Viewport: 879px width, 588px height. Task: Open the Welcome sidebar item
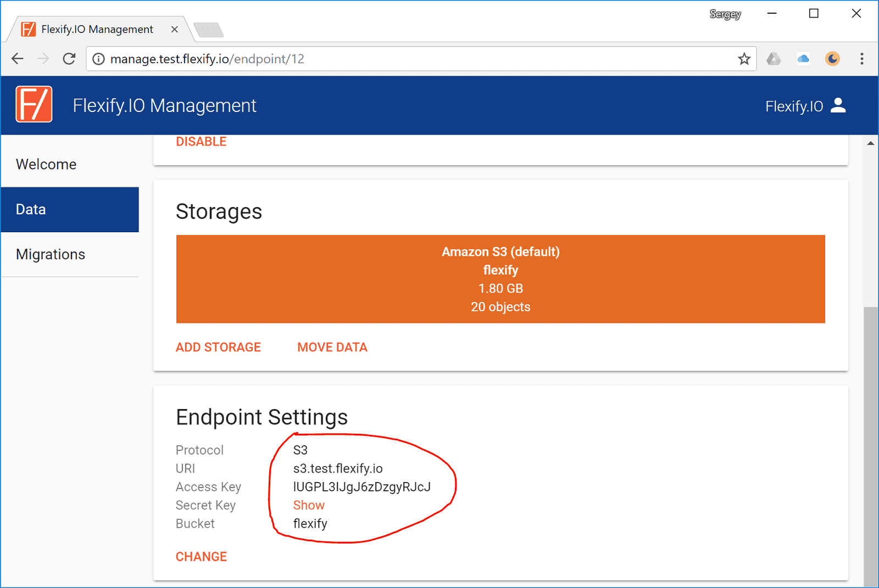(x=46, y=164)
